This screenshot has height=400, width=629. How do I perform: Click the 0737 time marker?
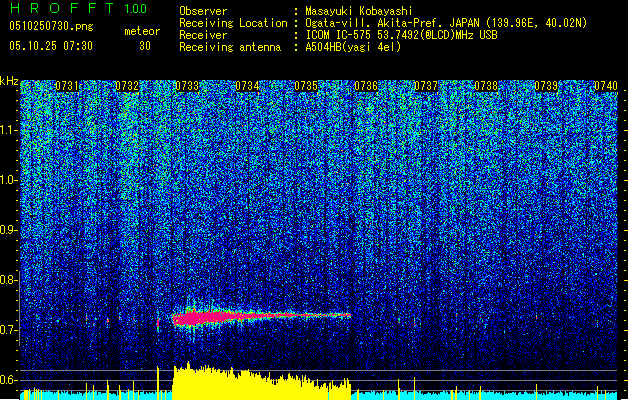[426, 86]
